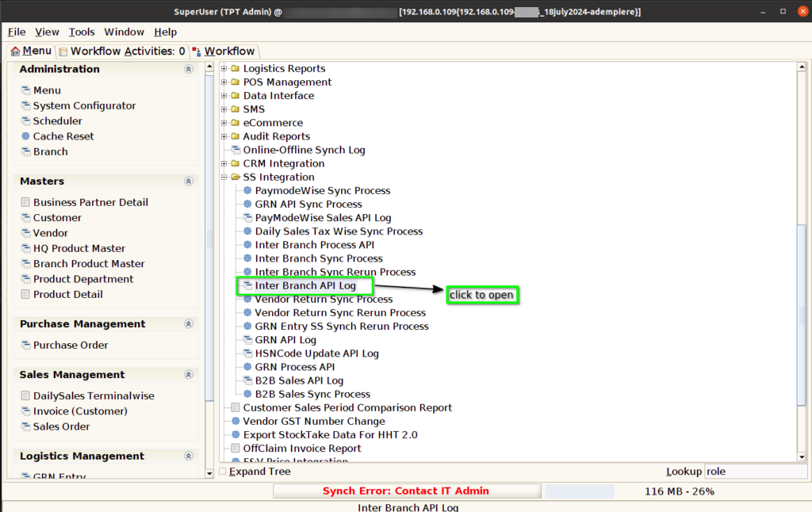Expand the Audit Reports folder
812x512 pixels.
tap(224, 136)
